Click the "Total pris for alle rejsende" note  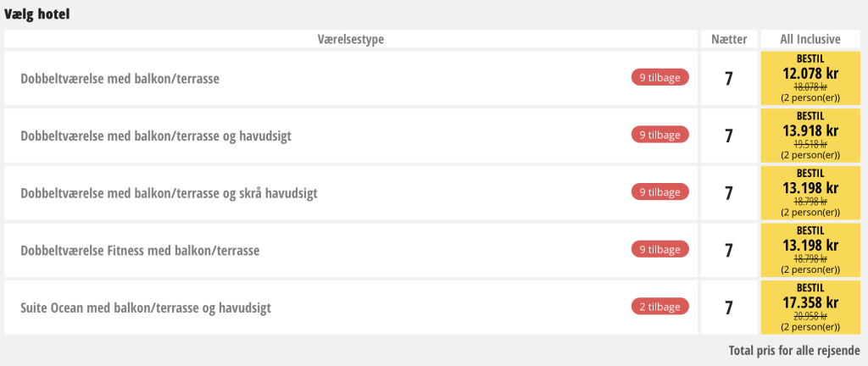[x=793, y=350]
